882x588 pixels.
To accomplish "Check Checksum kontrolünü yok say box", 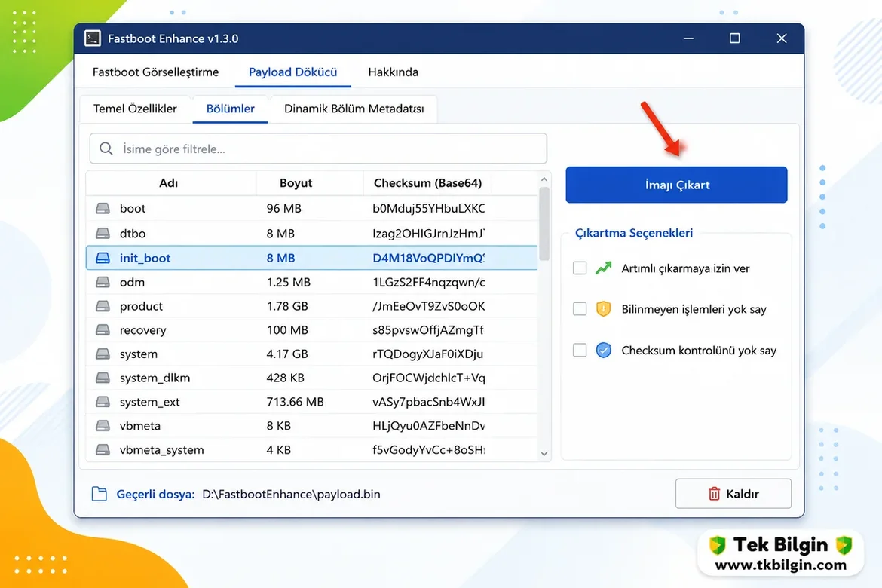I will pos(580,350).
